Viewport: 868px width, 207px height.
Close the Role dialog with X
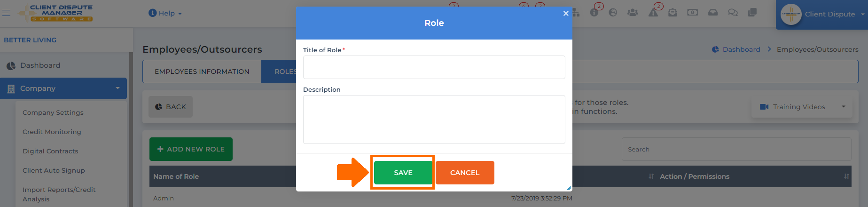[x=566, y=13]
